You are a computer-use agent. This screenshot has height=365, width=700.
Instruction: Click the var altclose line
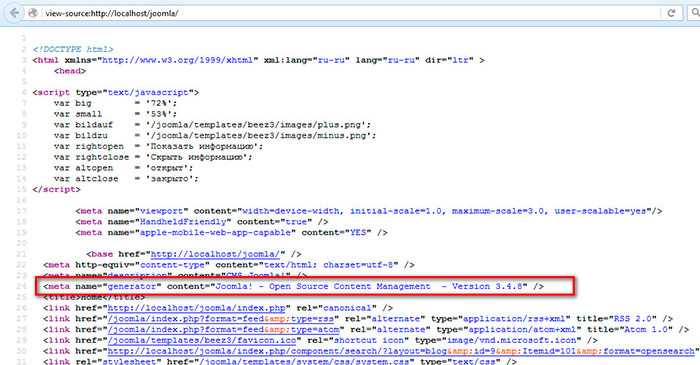(x=126, y=178)
